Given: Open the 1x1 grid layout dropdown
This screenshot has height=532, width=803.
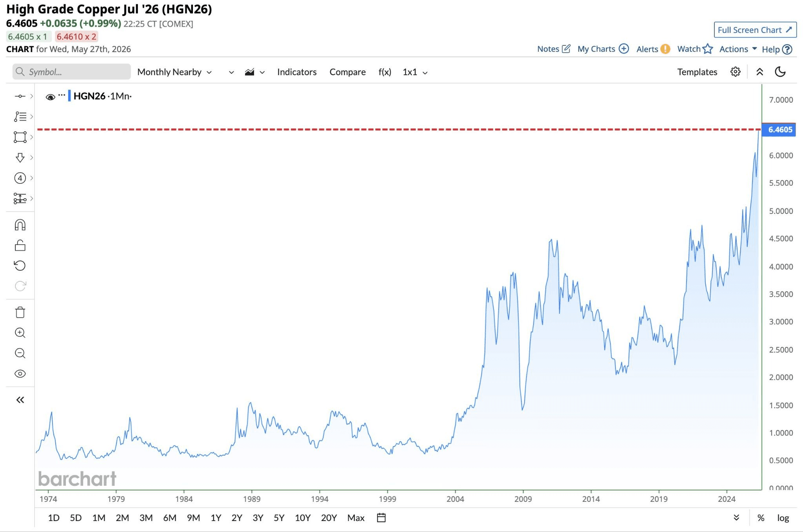Looking at the screenshot, I should [415, 72].
